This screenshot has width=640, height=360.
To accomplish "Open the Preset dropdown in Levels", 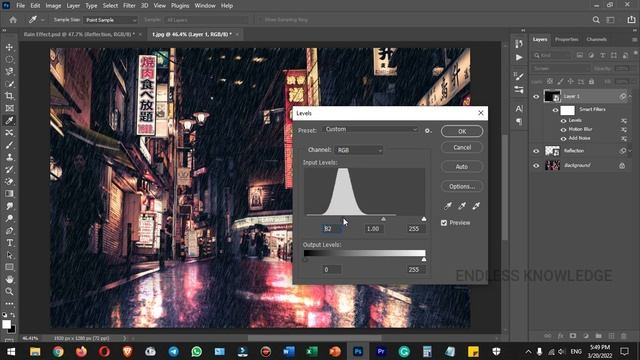I will click(x=371, y=129).
